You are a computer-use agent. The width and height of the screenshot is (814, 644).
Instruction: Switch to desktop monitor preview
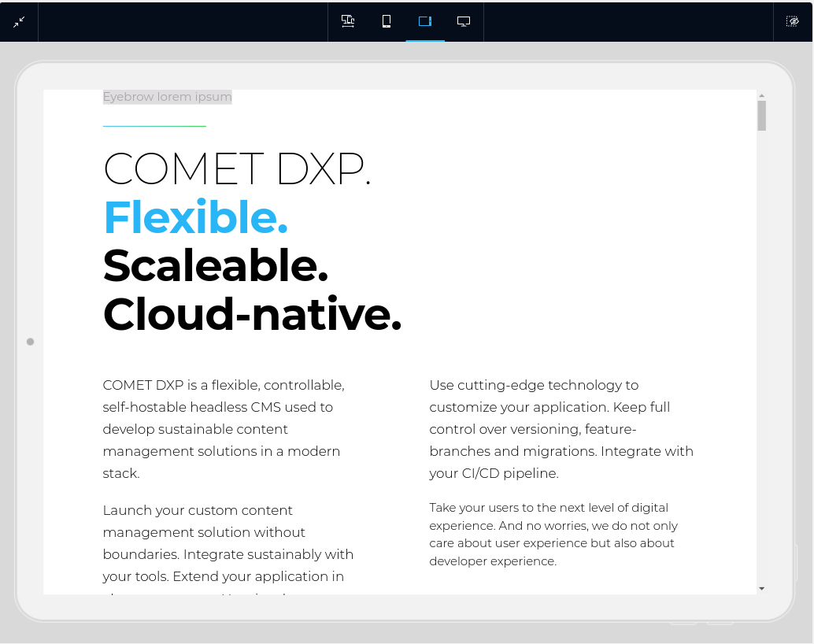(x=464, y=21)
